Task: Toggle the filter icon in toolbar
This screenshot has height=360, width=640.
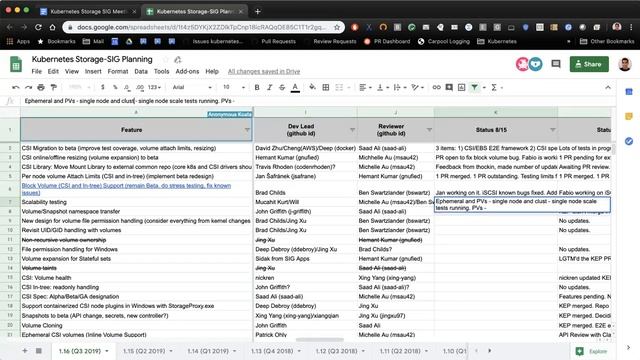Action: [475, 87]
